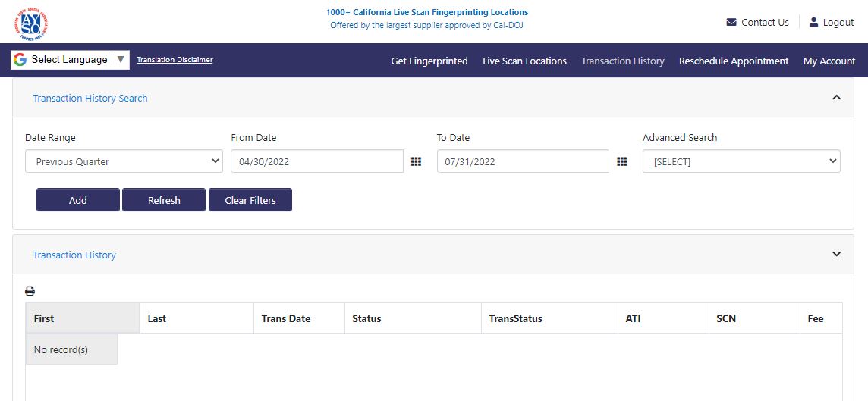This screenshot has height=401, width=868.
Task: Open the Advanced Search dropdown
Action: click(x=741, y=161)
